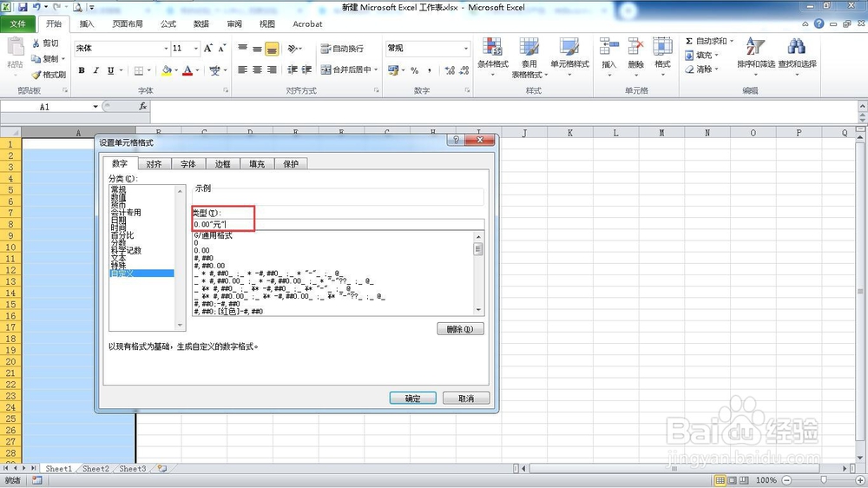The image size is (868, 488).
Task: Click the Type (类型) input field
Action: [339, 224]
